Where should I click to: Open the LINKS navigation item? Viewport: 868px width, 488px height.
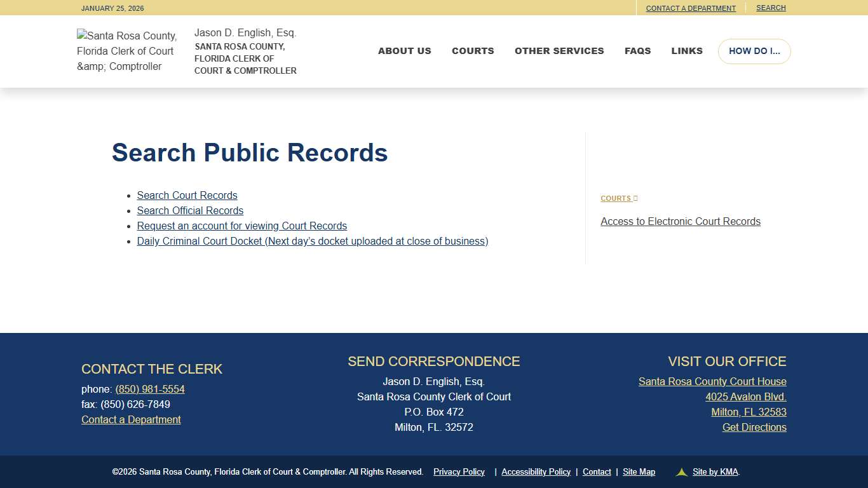(x=687, y=51)
